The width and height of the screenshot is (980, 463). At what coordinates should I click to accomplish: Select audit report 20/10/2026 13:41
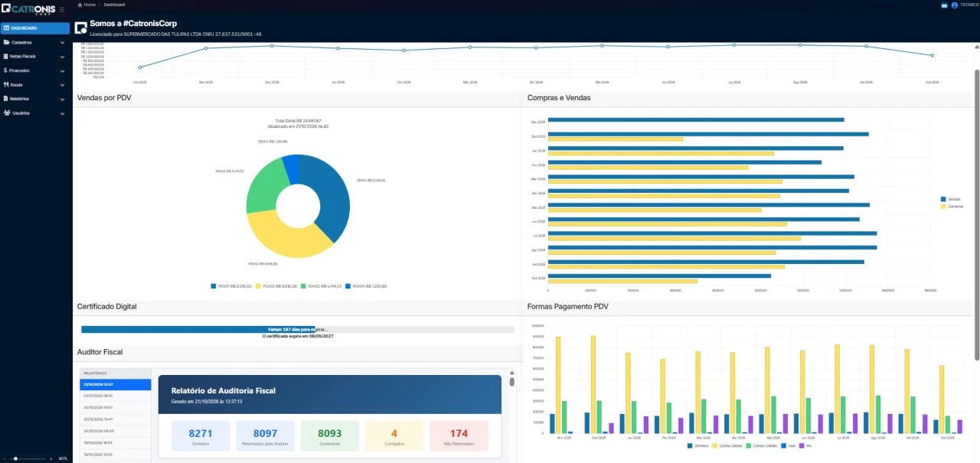(116, 419)
